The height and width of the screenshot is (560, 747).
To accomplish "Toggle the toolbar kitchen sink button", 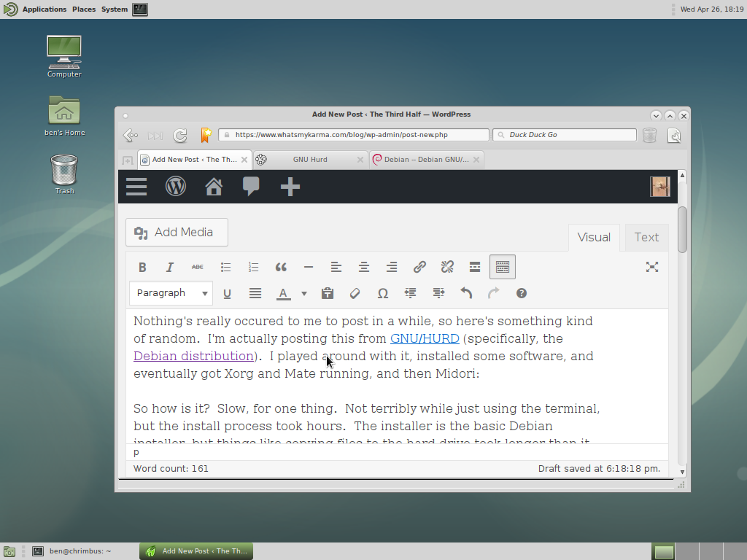I will click(x=503, y=267).
